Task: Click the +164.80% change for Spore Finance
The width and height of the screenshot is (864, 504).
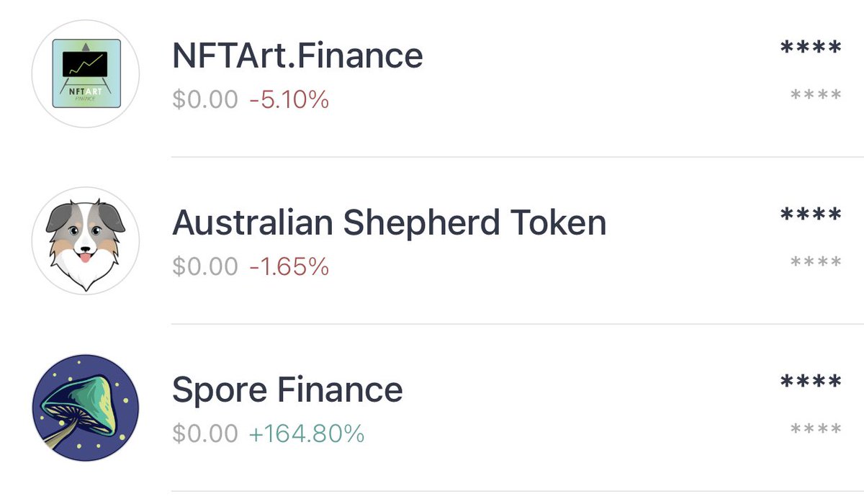Action: [x=307, y=434]
